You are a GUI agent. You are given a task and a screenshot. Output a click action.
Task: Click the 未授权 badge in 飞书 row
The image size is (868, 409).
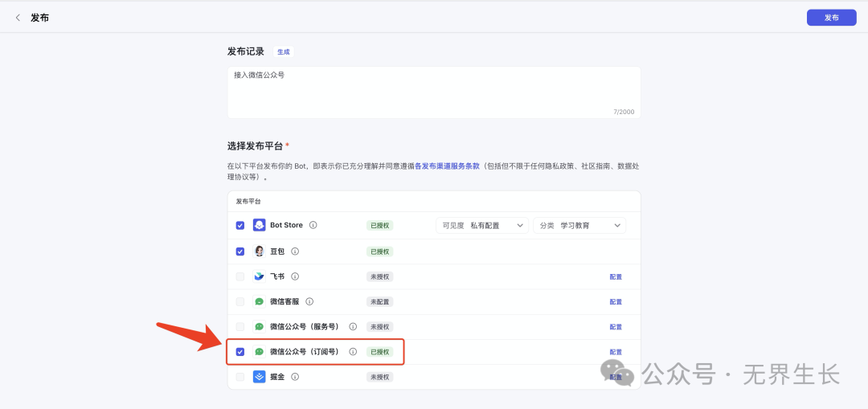[x=379, y=276]
